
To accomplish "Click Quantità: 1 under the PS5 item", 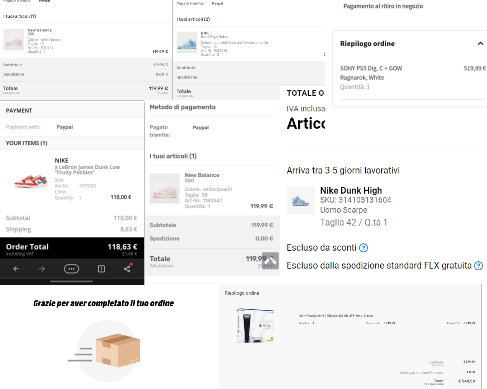I will click(355, 87).
